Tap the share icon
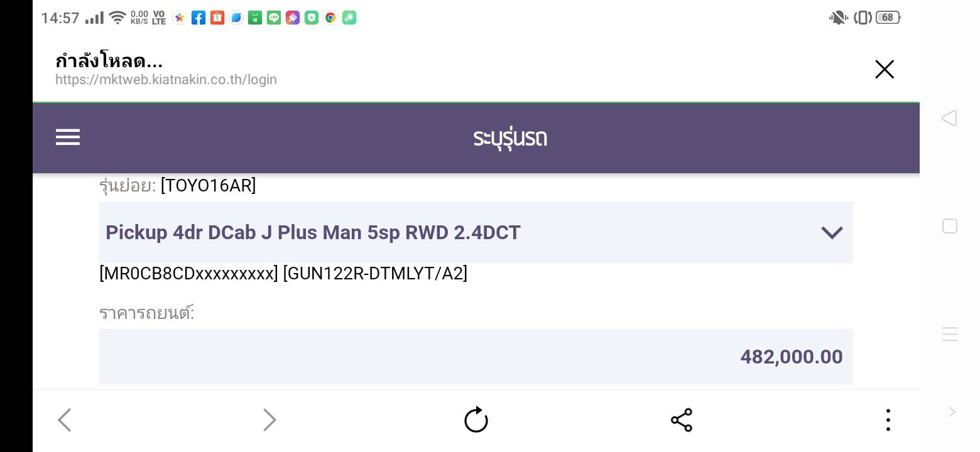 click(681, 419)
